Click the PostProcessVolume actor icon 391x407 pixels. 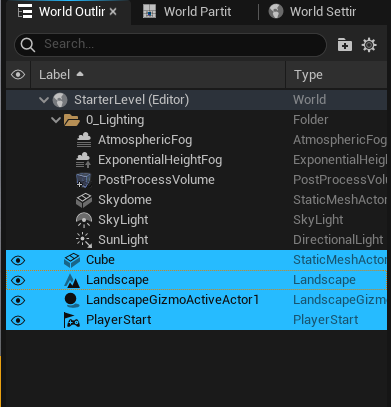[x=83, y=180]
